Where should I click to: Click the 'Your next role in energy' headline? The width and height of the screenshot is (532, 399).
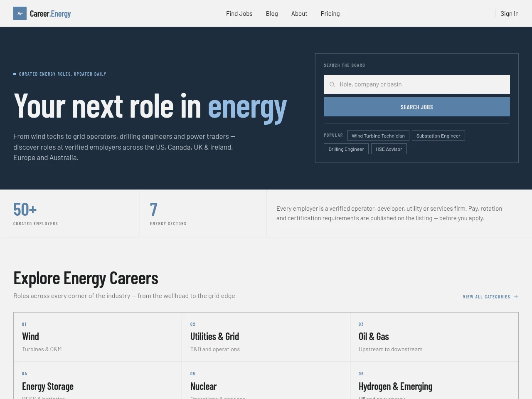[x=150, y=106]
